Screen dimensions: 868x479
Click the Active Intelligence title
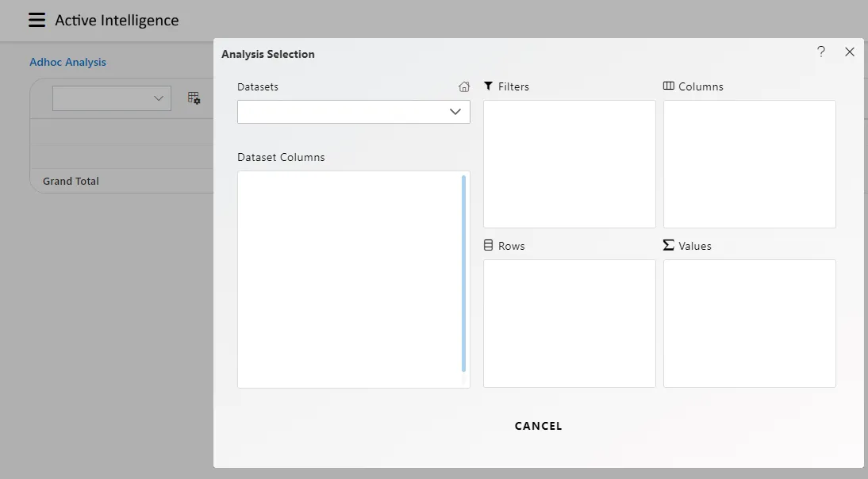(x=117, y=21)
